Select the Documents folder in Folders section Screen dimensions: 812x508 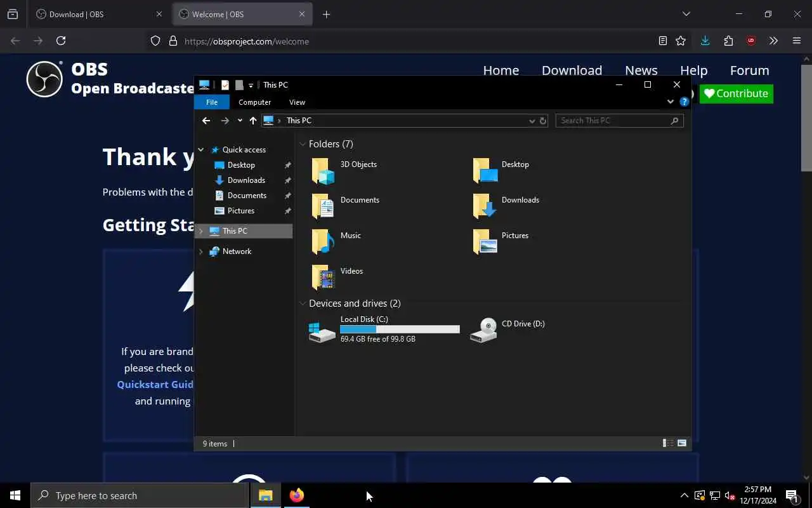[x=346, y=207]
